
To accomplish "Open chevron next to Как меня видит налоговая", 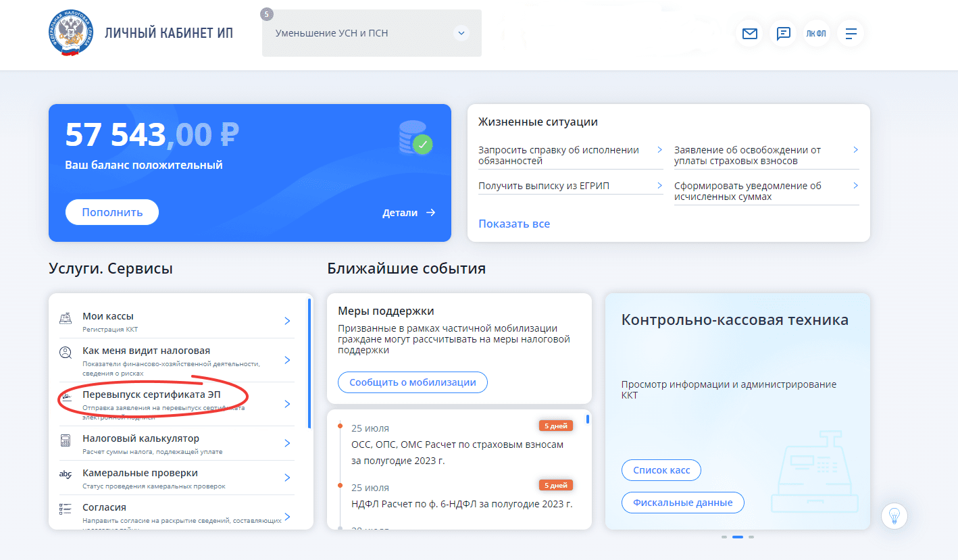I will (287, 360).
